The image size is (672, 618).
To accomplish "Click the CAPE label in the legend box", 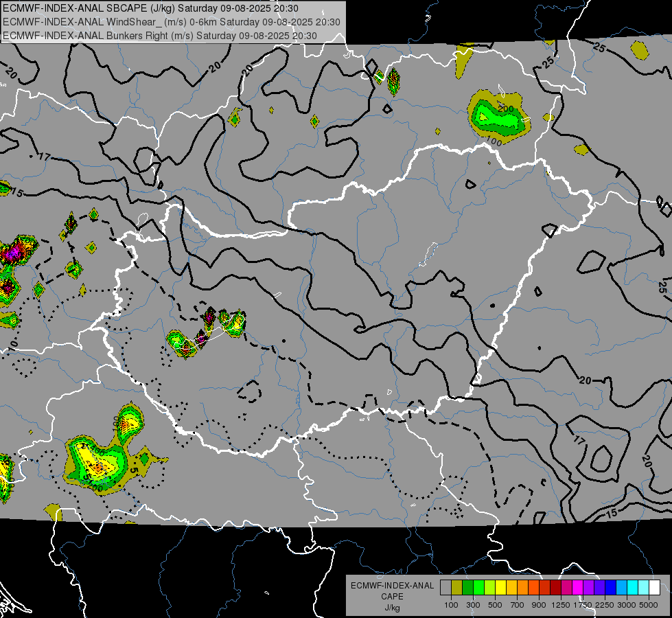I will 392,597.
